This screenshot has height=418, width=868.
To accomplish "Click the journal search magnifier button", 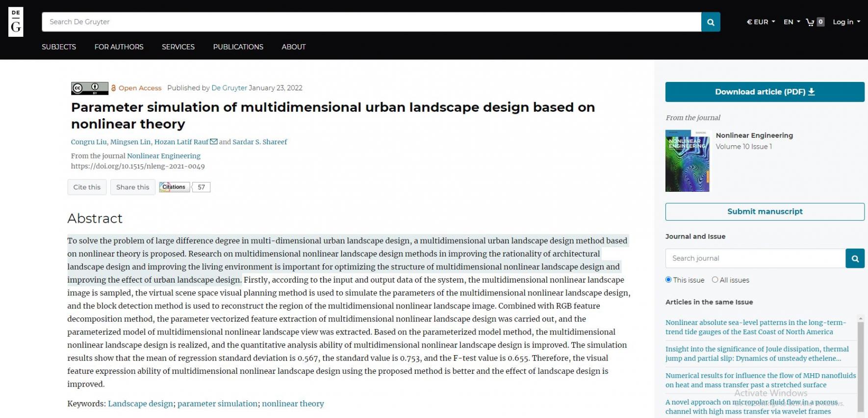I will 855,259.
